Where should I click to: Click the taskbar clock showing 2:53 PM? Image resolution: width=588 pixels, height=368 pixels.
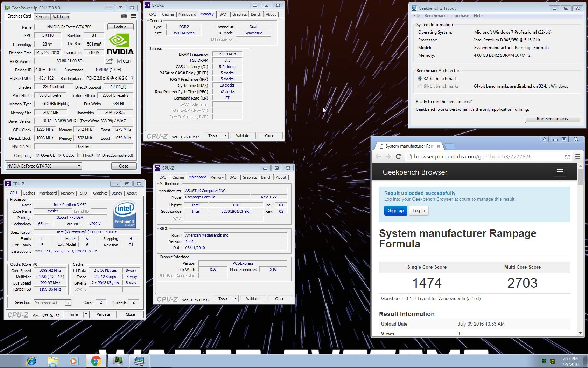570,361
